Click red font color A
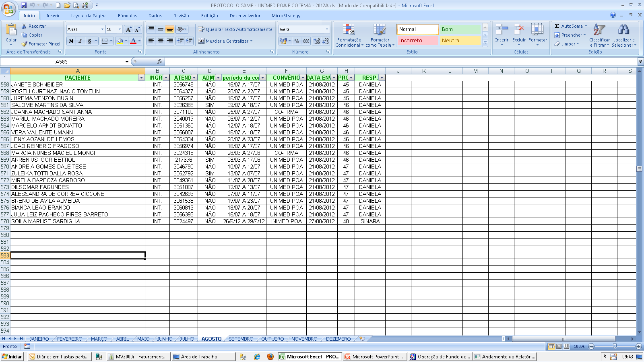 point(133,41)
